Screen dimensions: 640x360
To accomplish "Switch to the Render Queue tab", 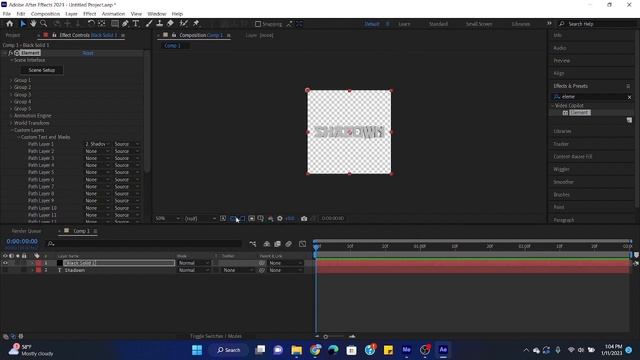I will click(26, 231).
